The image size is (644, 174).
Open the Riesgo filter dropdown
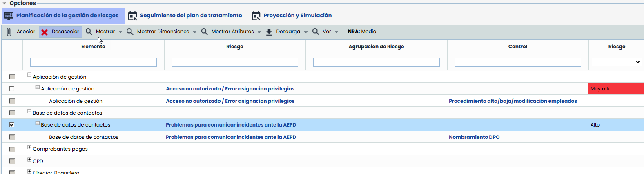point(616,62)
